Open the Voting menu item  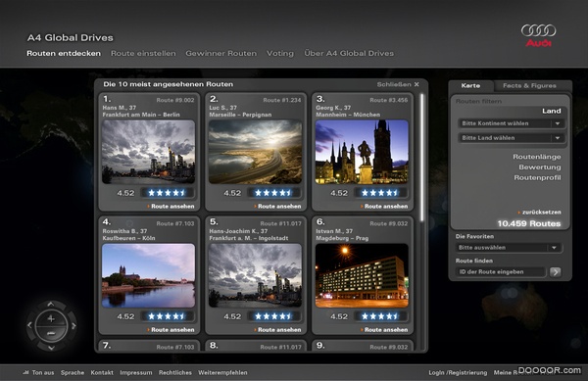coord(280,53)
